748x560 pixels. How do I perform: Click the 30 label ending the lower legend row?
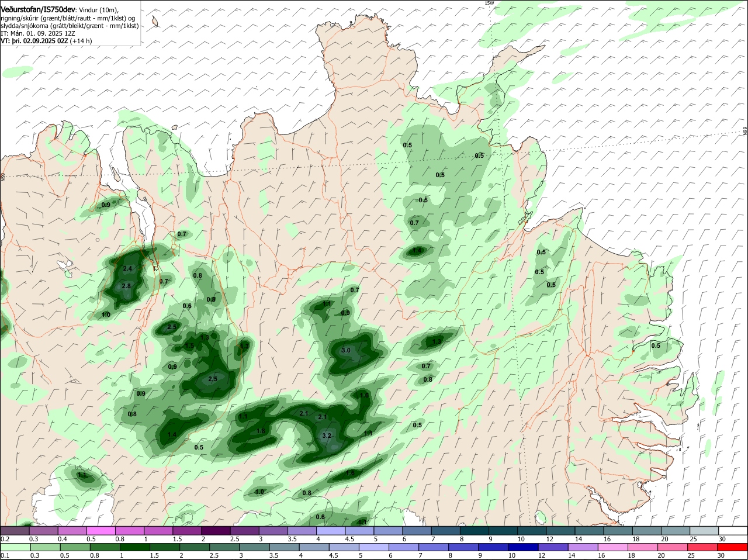[721, 555]
